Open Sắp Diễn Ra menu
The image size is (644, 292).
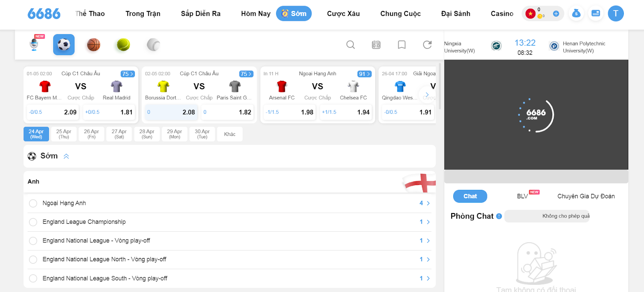(x=200, y=14)
